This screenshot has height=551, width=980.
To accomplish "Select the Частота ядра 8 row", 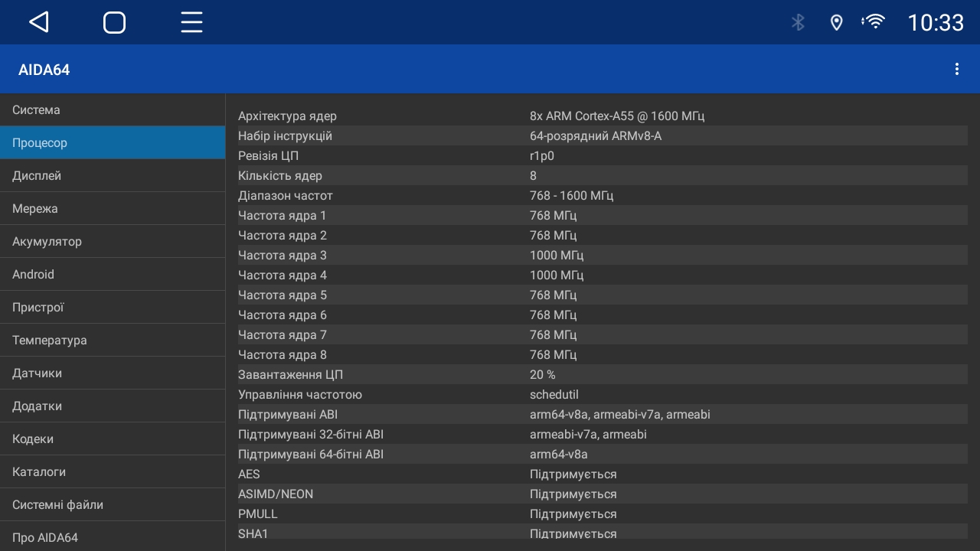I will 603,355.
